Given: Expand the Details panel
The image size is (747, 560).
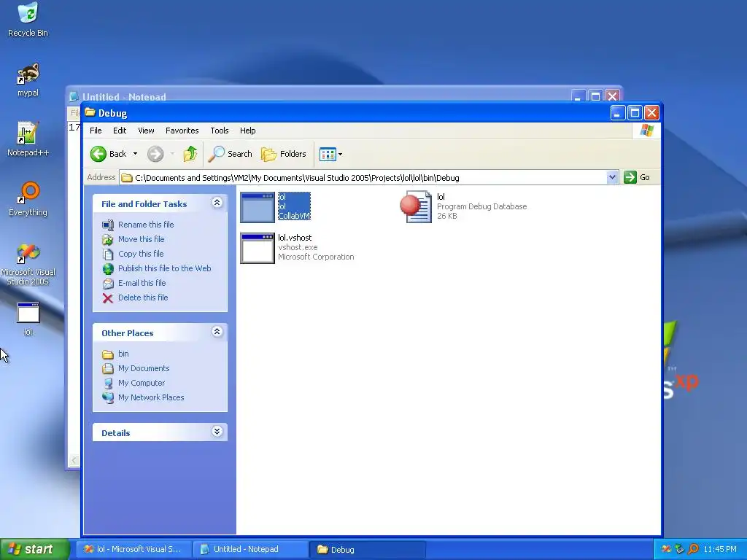Looking at the screenshot, I should 217,432.
